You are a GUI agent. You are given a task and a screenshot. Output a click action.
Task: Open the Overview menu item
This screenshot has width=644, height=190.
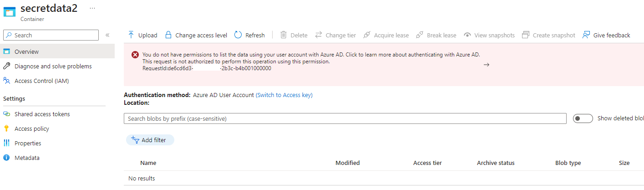click(x=57, y=51)
